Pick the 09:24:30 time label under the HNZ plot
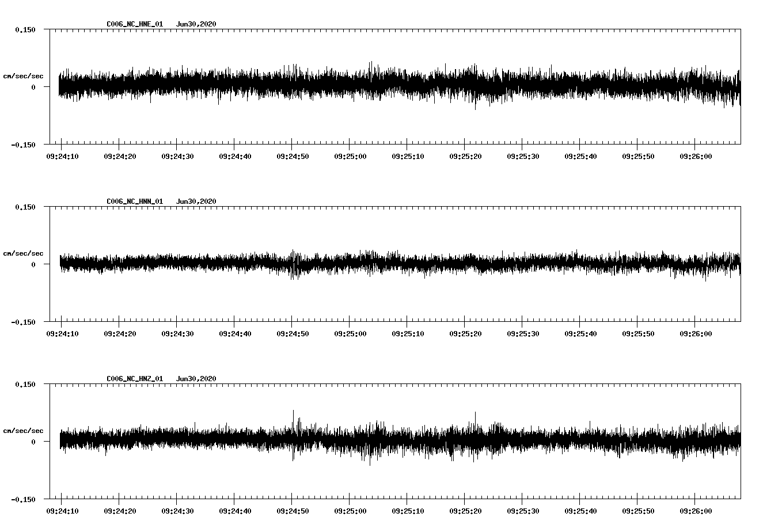The height and width of the screenshot is (532, 782). (x=177, y=511)
